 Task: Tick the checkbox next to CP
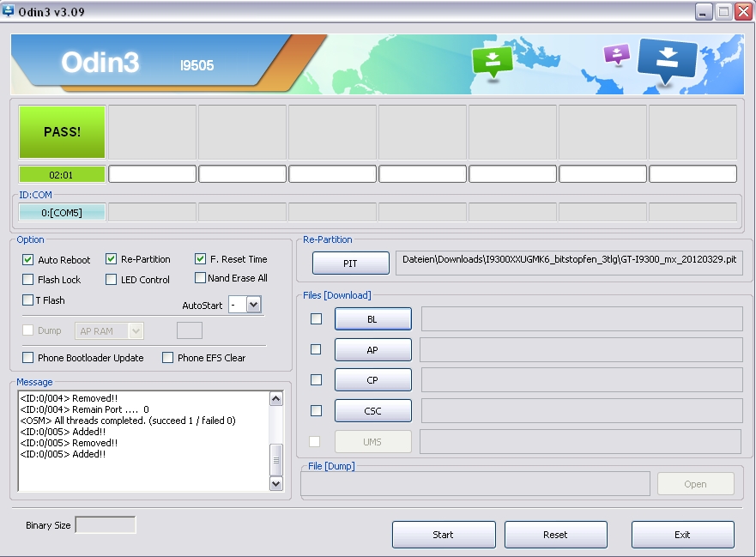point(316,379)
